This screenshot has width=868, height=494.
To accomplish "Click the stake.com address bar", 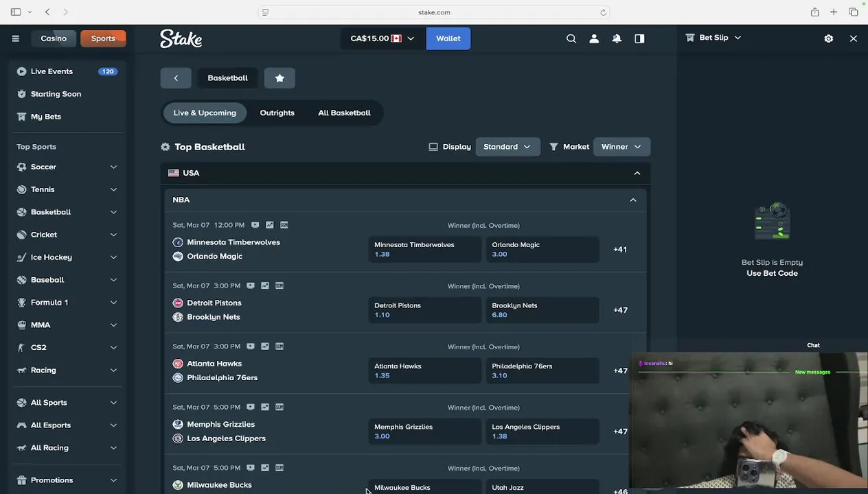I will (x=434, y=12).
